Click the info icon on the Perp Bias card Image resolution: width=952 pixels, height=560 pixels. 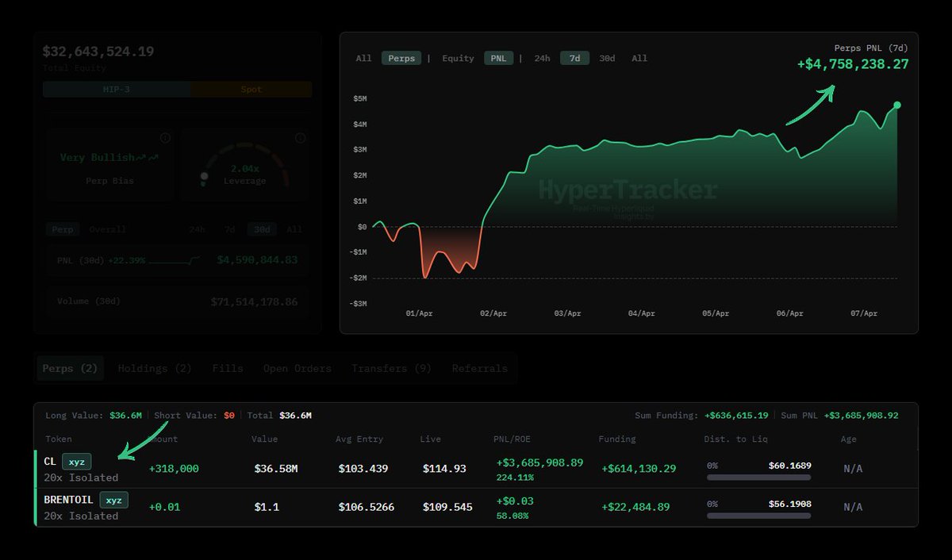point(166,138)
